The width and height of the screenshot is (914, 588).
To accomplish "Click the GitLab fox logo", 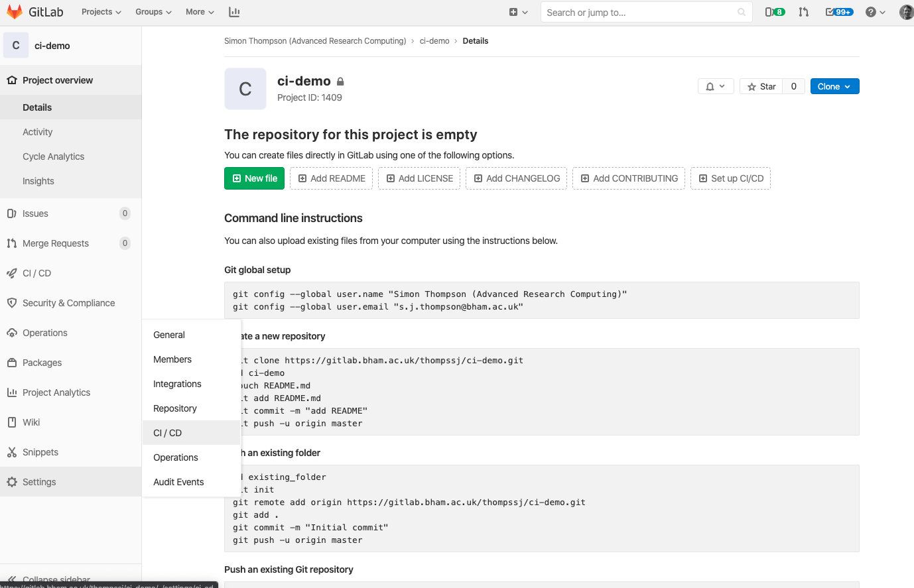I will (14, 12).
